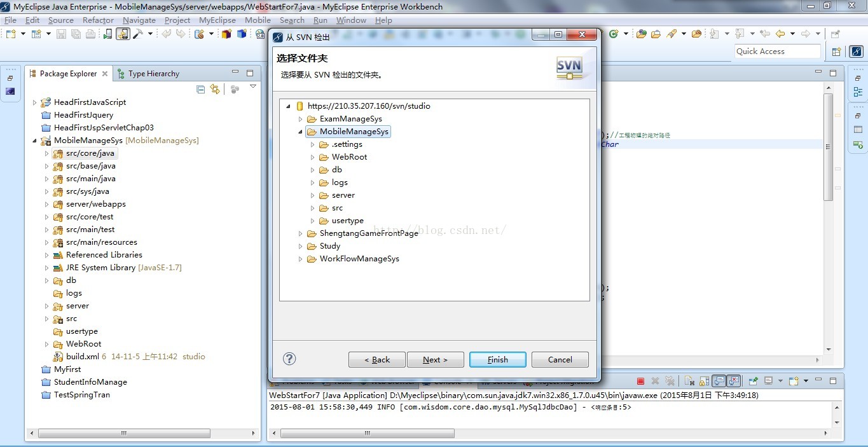The width and height of the screenshot is (868, 447).
Task: Click the run on mobile device icon
Action: coord(107,34)
